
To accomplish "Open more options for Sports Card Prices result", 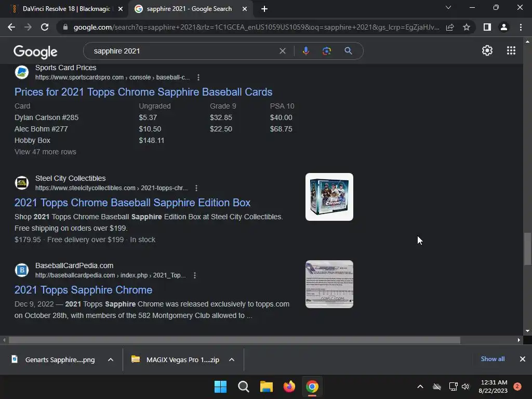I will (x=198, y=77).
